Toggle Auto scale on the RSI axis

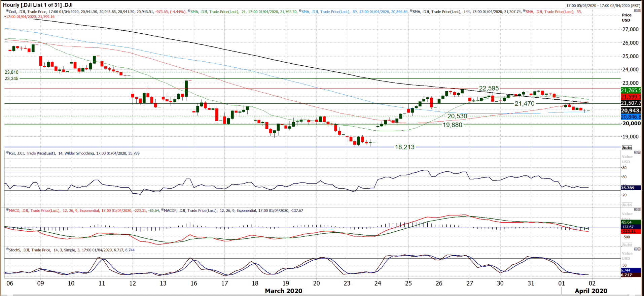point(627,205)
